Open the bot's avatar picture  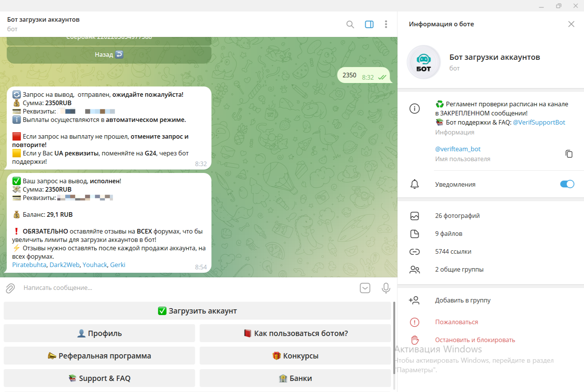(424, 62)
